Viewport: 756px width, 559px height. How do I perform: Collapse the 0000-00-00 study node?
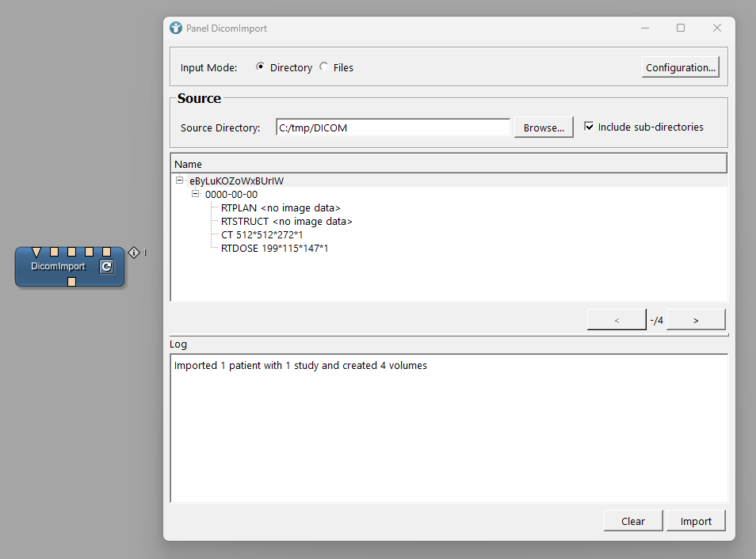point(196,194)
